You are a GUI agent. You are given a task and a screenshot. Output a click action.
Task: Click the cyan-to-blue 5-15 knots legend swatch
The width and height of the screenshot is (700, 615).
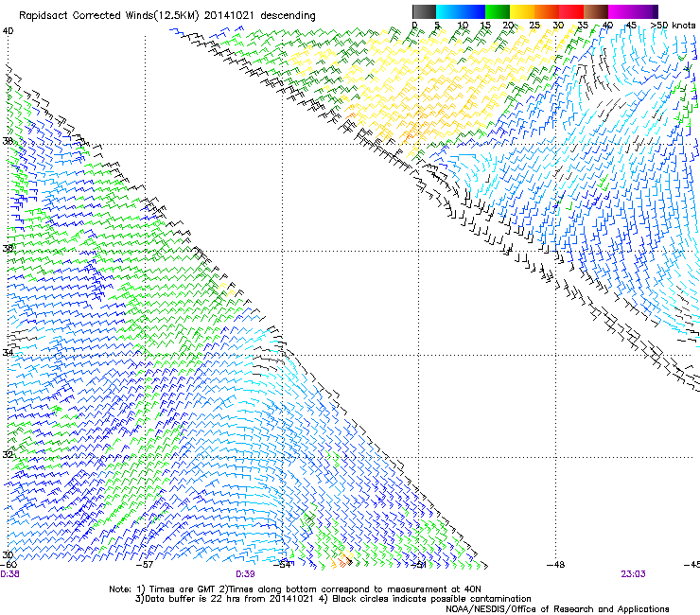(x=461, y=11)
